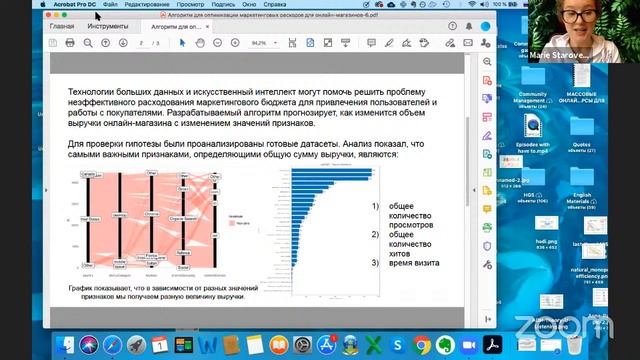640x360 pixels.
Task: Click the Fit one full page icon
Action: point(310,43)
